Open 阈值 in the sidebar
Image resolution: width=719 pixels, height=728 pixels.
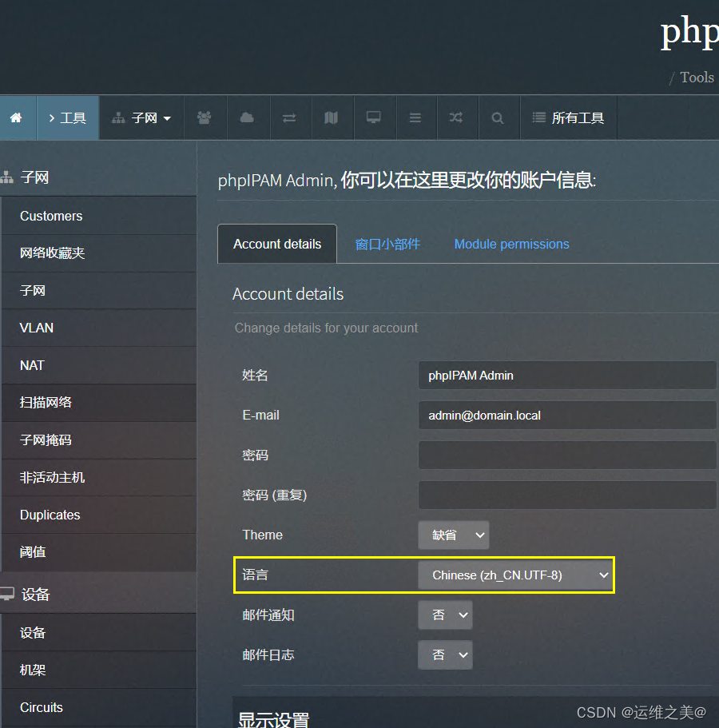coord(99,552)
